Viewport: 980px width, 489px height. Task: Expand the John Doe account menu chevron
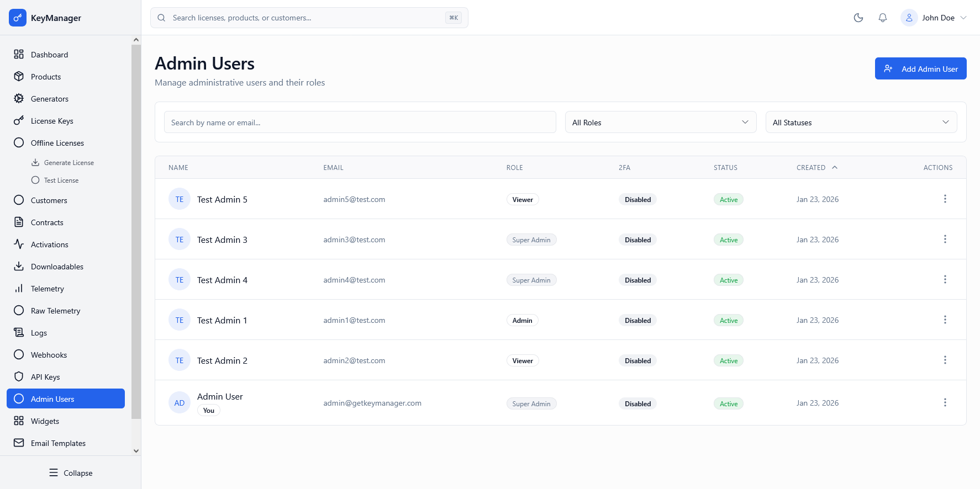click(x=963, y=18)
